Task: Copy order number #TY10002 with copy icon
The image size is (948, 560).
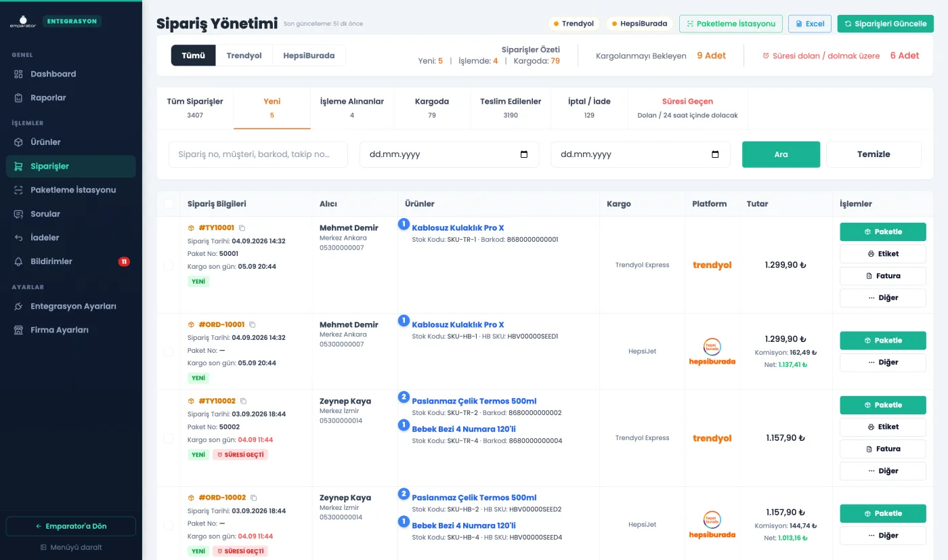Action: tap(244, 401)
